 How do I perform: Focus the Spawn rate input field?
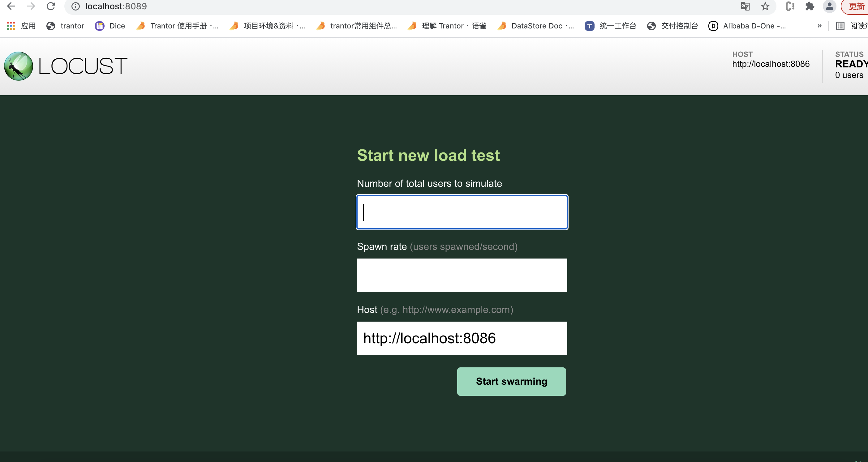462,275
